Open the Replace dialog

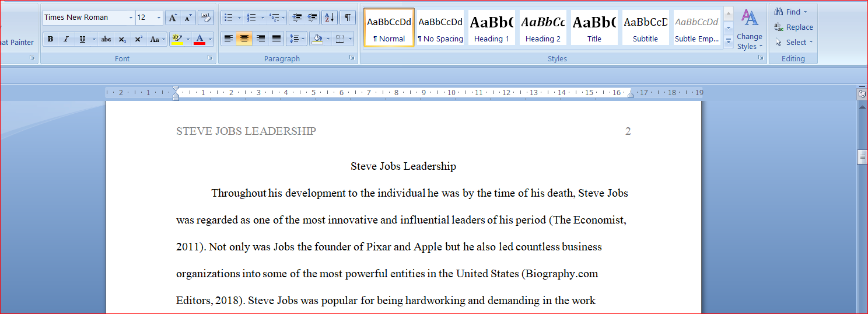[793, 27]
